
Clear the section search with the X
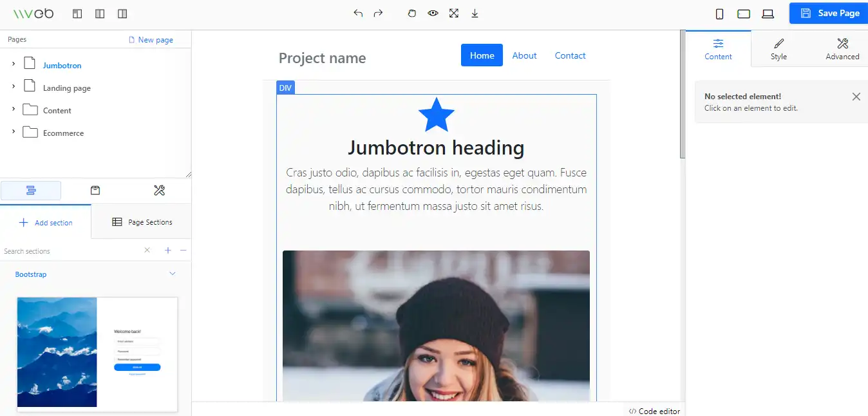tap(147, 250)
